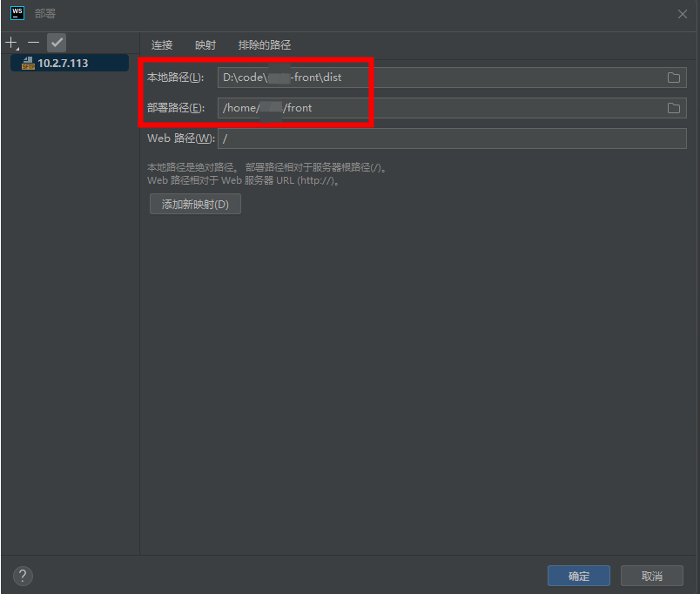700x594 pixels.
Task: Close the 部署 dialog window
Action: click(682, 14)
